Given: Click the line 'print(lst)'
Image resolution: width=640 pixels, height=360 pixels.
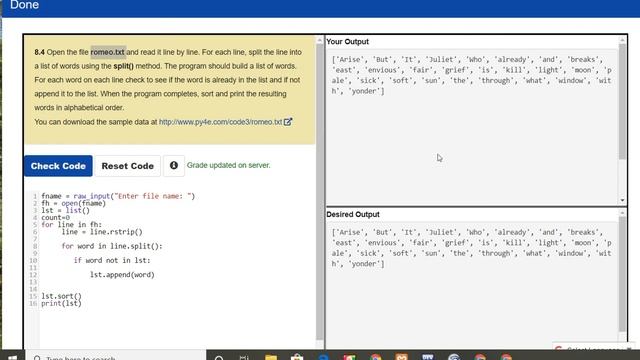Looking at the screenshot, I should (x=61, y=303).
